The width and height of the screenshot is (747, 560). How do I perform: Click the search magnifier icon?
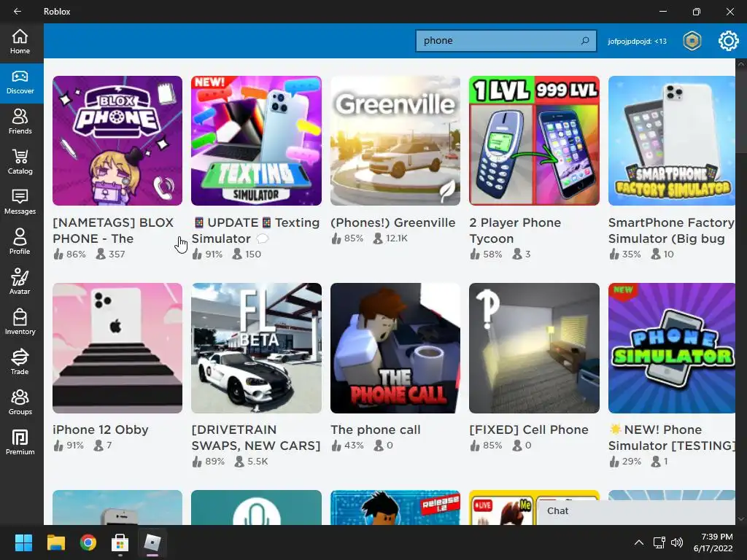point(585,41)
